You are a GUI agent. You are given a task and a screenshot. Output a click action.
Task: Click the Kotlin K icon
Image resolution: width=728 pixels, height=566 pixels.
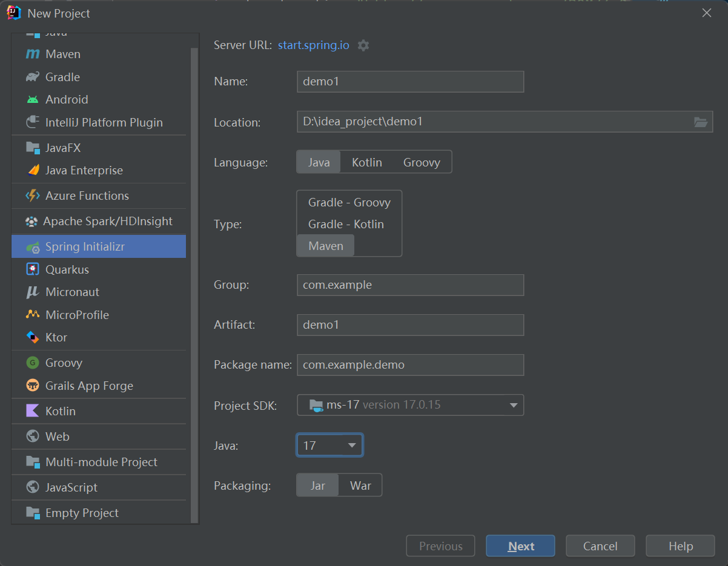pyautogui.click(x=33, y=411)
